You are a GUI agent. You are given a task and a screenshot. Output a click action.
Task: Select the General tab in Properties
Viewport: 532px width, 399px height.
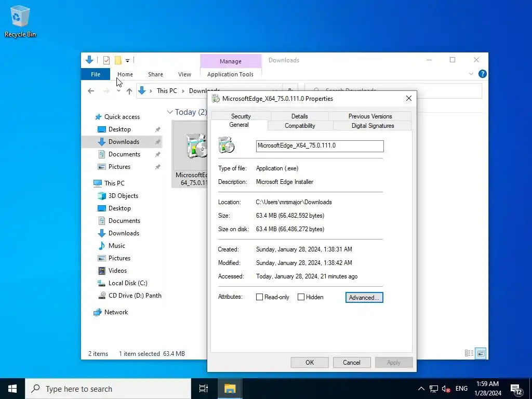[239, 125]
